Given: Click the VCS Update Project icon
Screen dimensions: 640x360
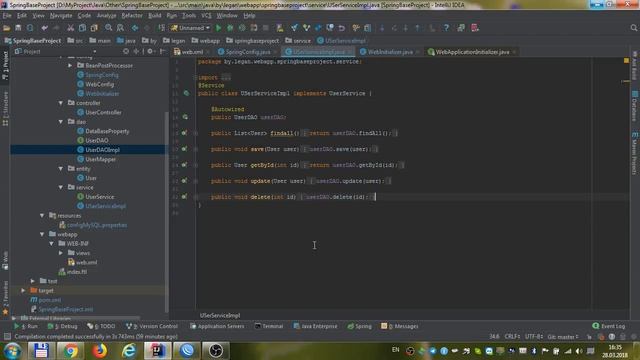Looking at the screenshot, I should click(x=294, y=28).
